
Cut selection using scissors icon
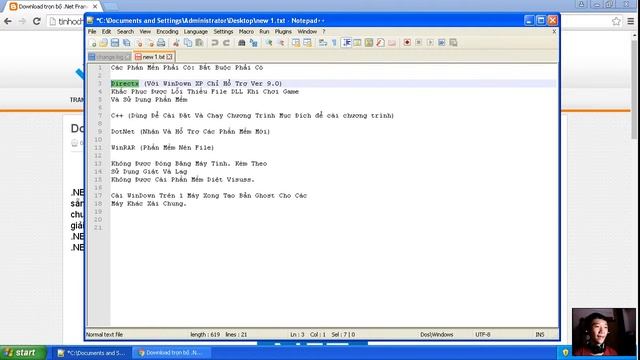(176, 43)
